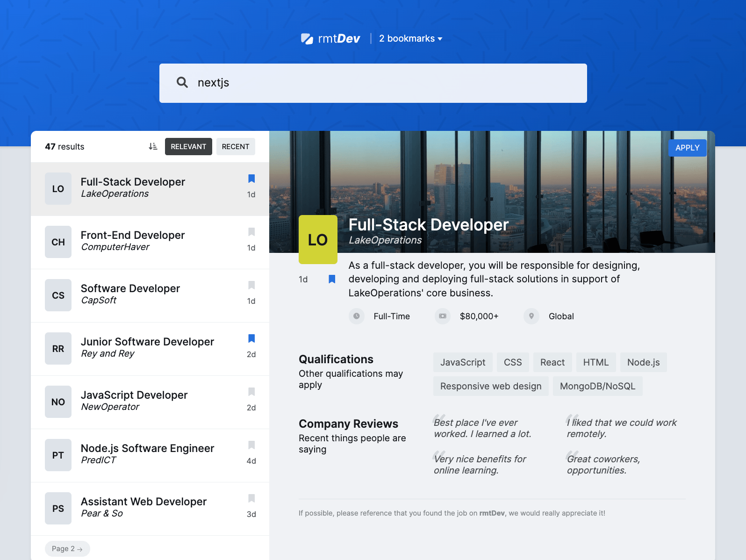
Task: Sort results by RECENT
Action: 236,146
